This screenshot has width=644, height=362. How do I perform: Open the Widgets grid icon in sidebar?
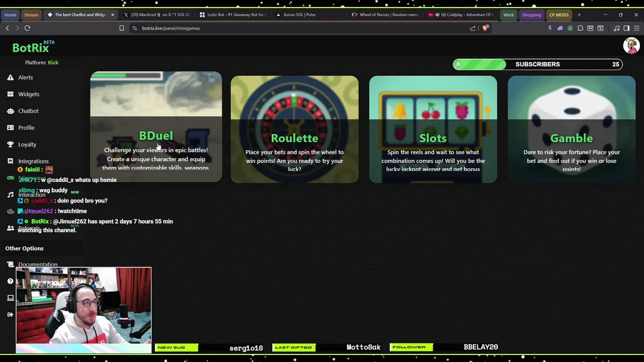(10, 94)
